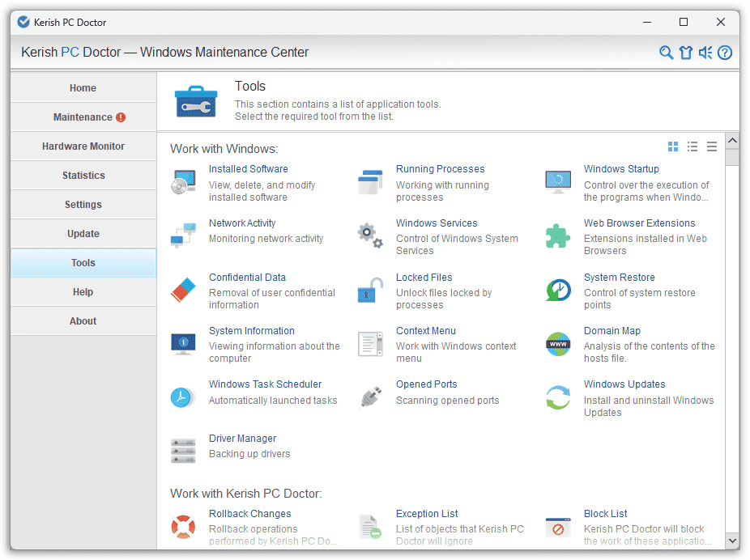Select Statistics in the sidebar

pyautogui.click(x=83, y=176)
